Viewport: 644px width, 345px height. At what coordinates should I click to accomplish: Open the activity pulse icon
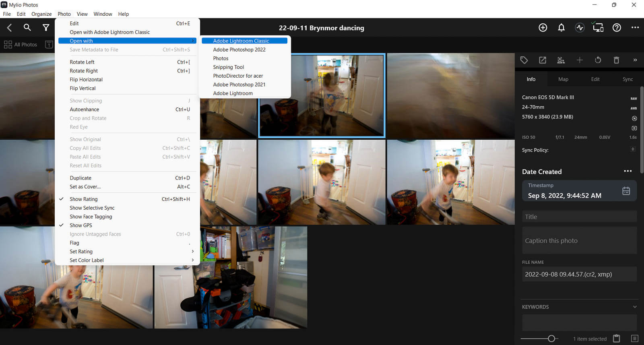pos(580,27)
